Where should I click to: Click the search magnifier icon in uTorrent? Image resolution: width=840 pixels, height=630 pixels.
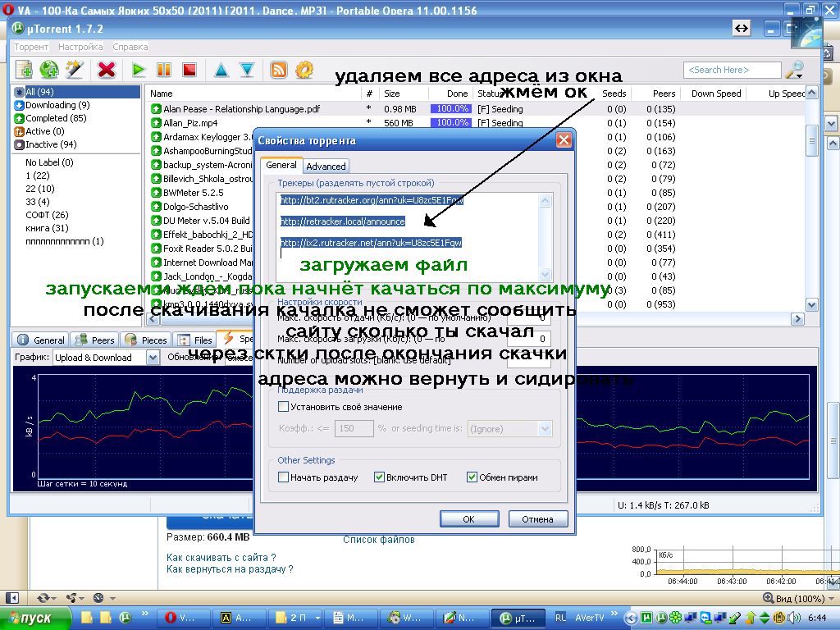click(794, 69)
